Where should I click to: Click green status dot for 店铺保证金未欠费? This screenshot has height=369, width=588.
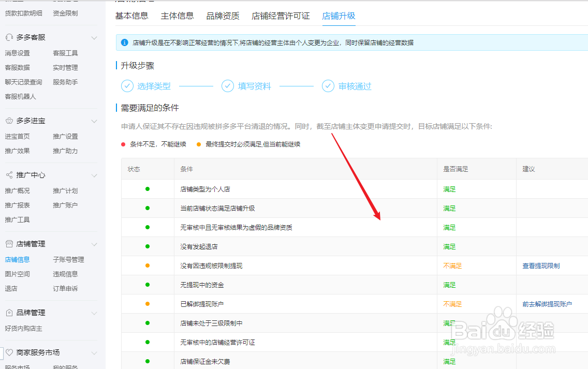point(148,361)
